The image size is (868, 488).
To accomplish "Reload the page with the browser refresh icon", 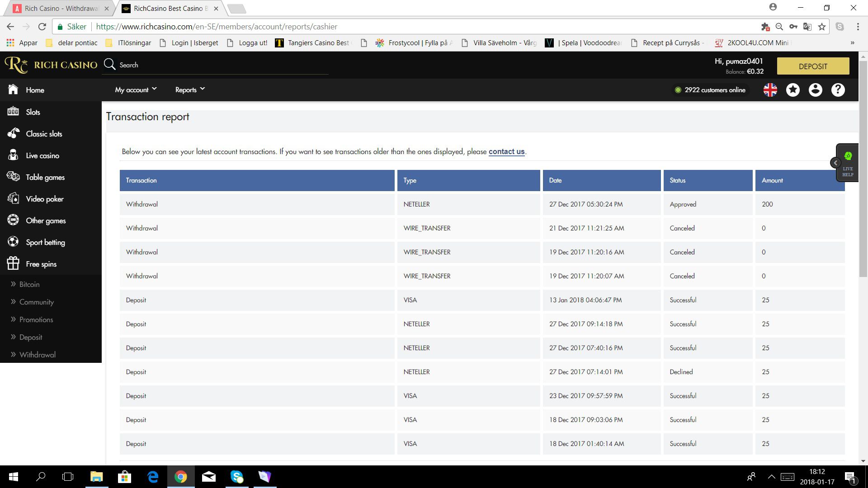I will pyautogui.click(x=42, y=27).
